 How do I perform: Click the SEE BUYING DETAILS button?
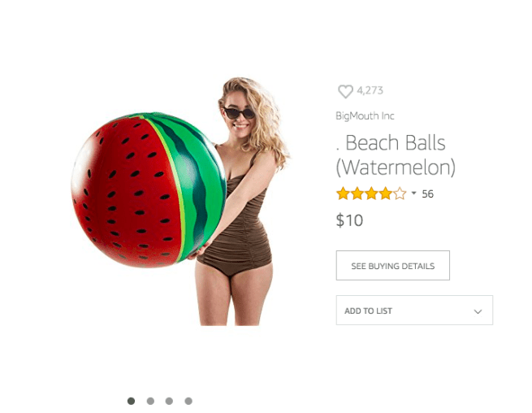[x=393, y=266]
